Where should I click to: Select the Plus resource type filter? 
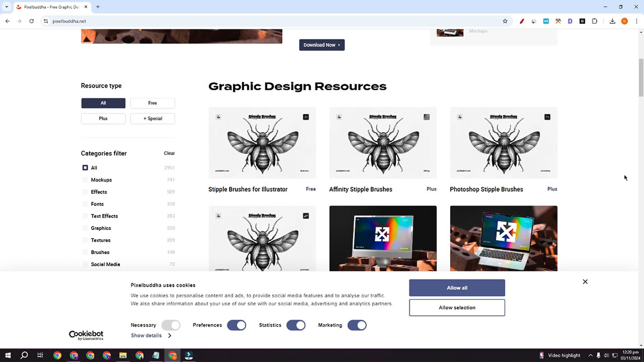click(x=103, y=119)
